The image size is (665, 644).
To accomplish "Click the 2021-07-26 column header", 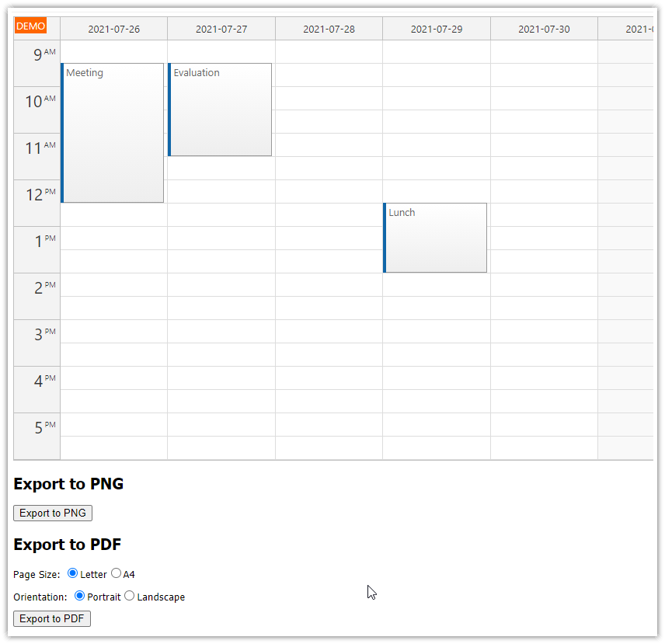I will 113,30.
